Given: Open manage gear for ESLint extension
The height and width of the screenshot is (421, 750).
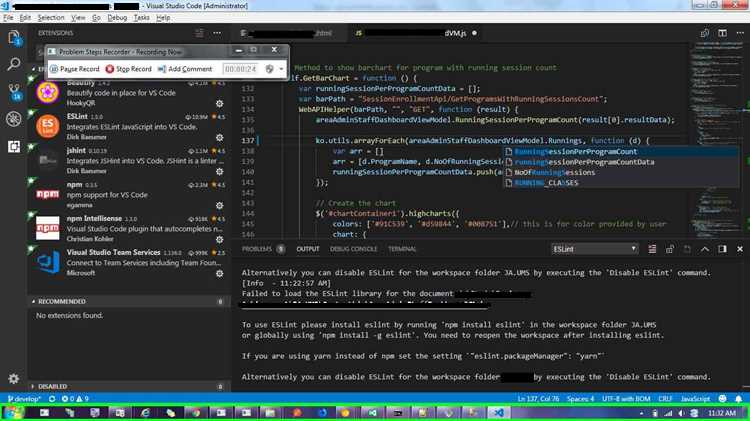Looking at the screenshot, I should [x=220, y=137].
